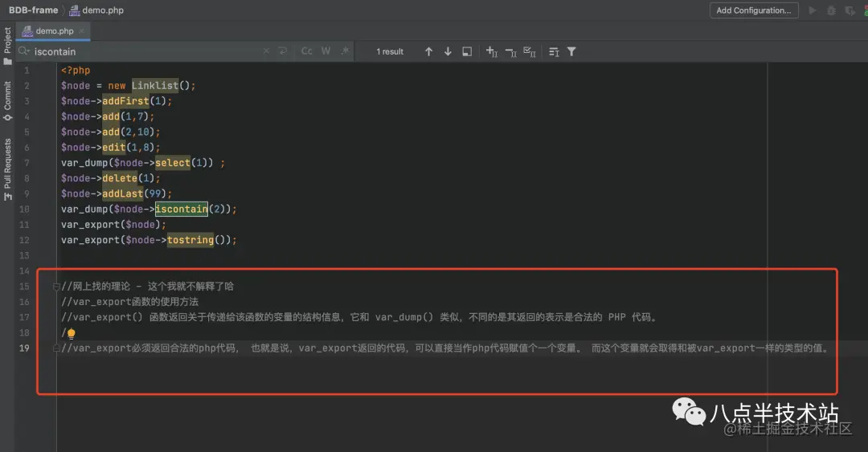
Task: Select all occurrences icon
Action: pos(529,51)
